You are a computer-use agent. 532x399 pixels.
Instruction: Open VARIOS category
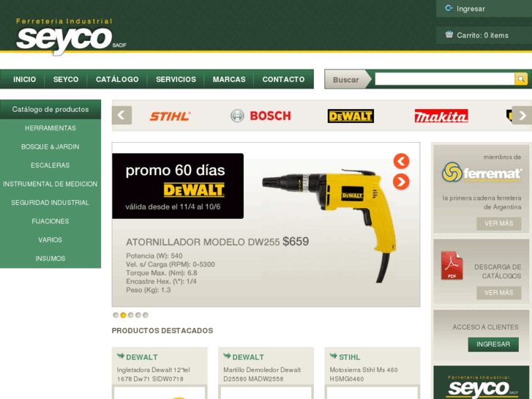click(x=50, y=240)
